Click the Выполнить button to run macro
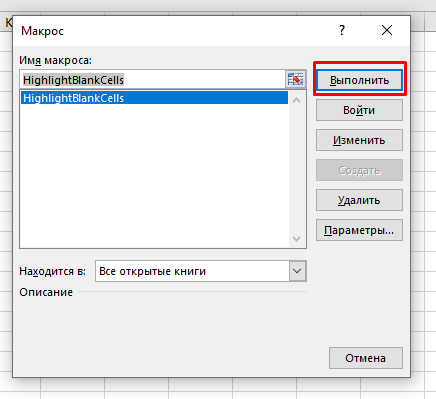Screen dimensions: 436x399 pos(359,80)
